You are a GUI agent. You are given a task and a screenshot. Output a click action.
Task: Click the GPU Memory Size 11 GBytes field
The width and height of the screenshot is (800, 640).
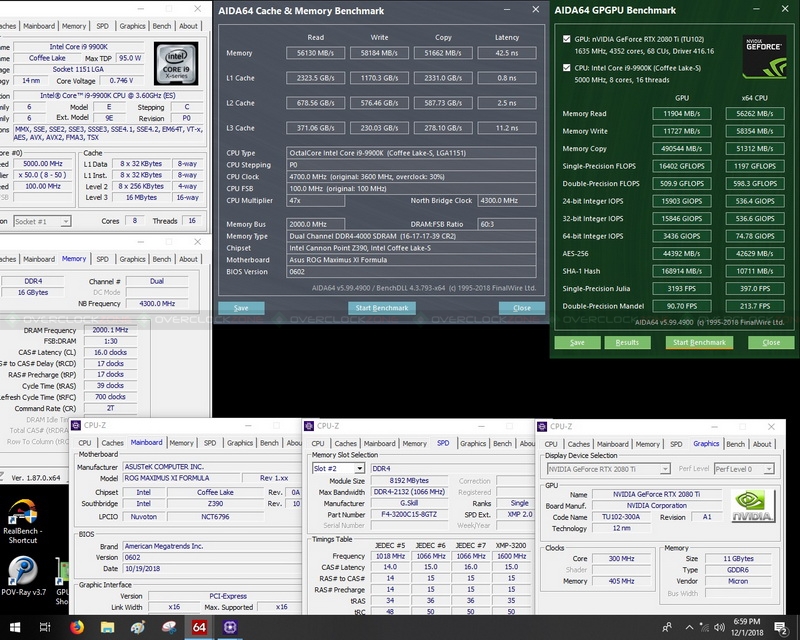tap(738, 559)
